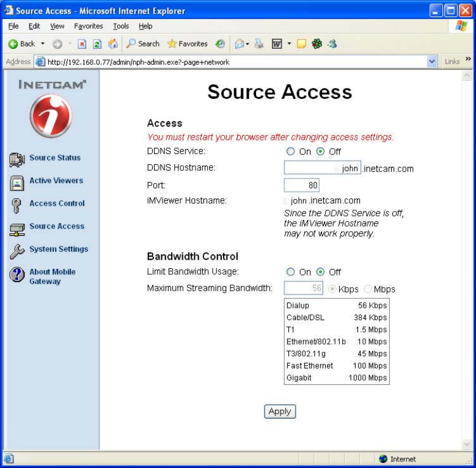Click the Gigabit 1000 Mbps row

click(337, 378)
